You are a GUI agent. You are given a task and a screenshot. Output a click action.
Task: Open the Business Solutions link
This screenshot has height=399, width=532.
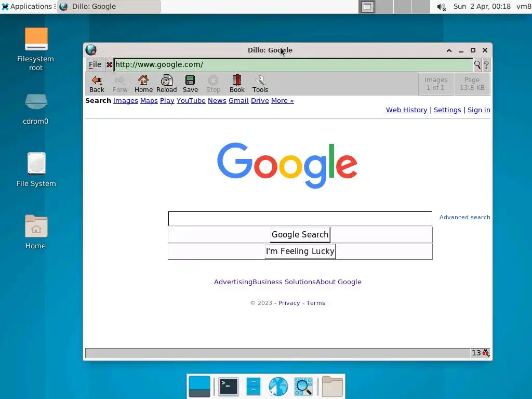click(284, 282)
